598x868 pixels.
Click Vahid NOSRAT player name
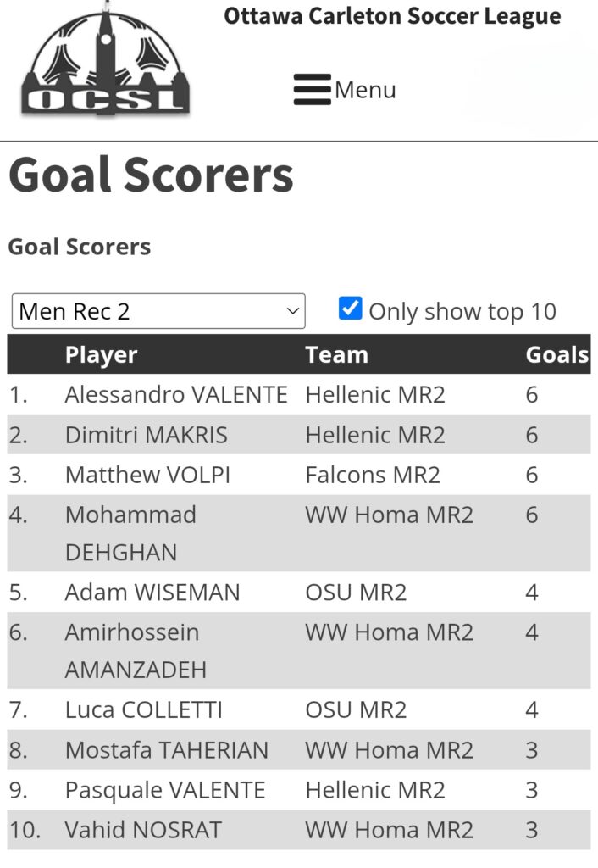point(143,830)
